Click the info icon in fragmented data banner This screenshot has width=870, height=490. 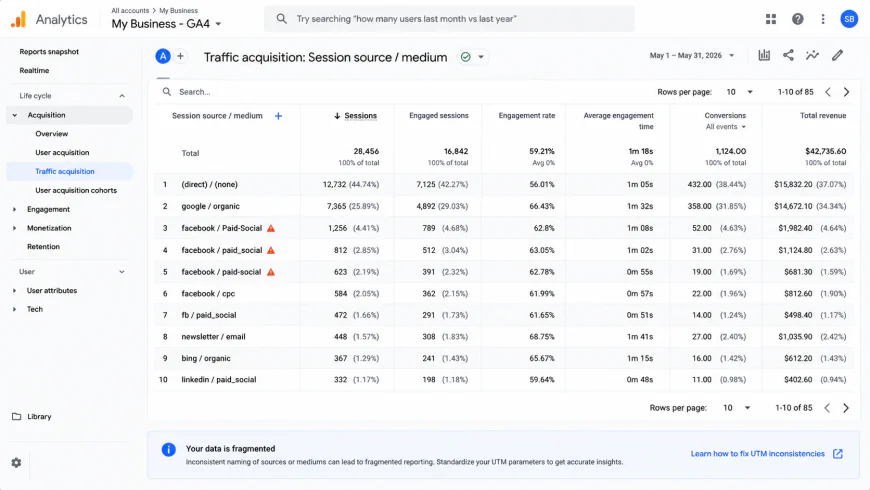(x=169, y=449)
